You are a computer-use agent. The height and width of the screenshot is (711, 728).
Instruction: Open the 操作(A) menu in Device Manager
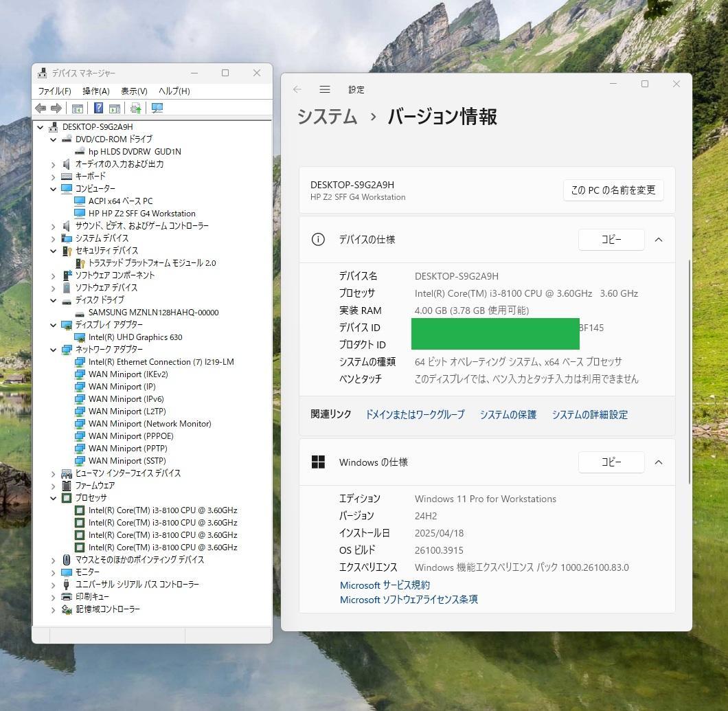[x=95, y=91]
